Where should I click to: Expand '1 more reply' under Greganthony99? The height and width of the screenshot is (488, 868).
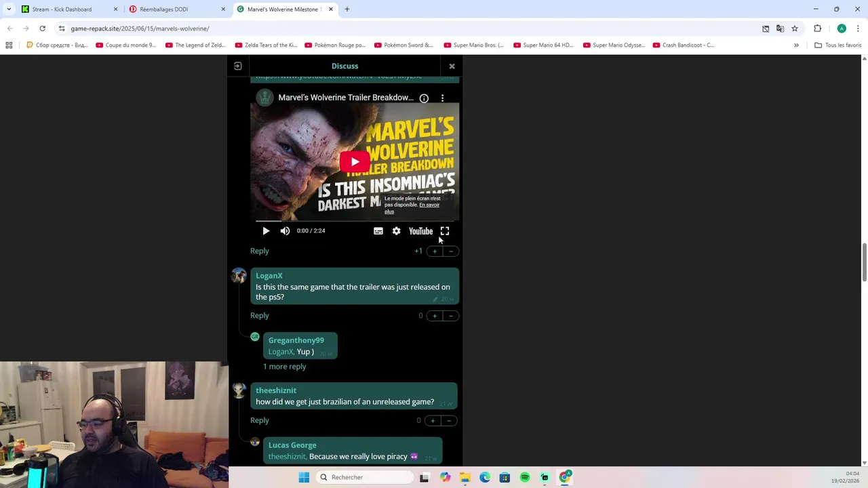coord(285,367)
